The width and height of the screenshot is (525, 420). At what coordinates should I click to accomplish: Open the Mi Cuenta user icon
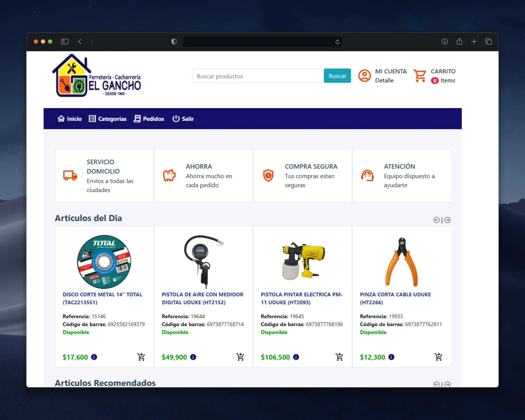pyautogui.click(x=364, y=76)
